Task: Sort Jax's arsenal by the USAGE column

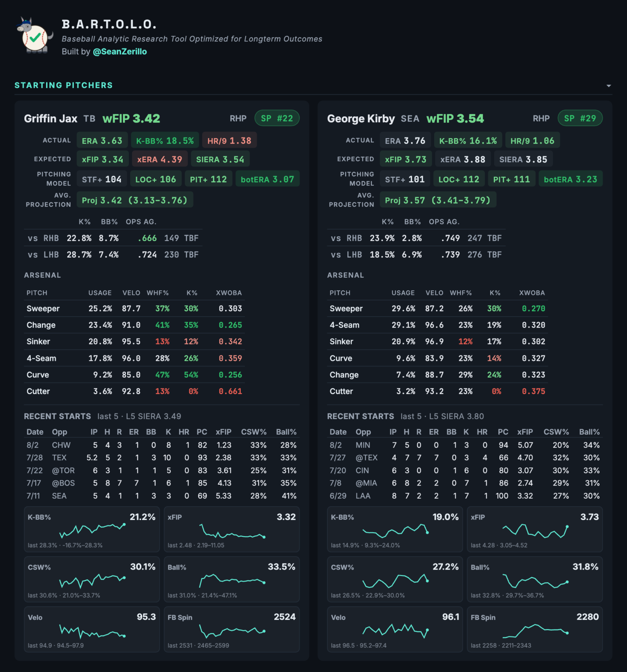Action: tap(100, 293)
